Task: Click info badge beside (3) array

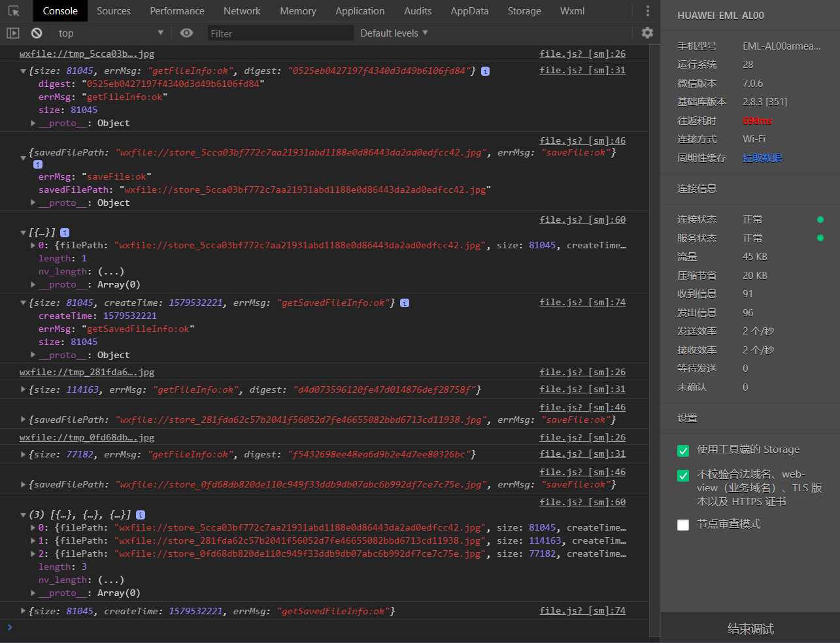Action: [x=141, y=515]
